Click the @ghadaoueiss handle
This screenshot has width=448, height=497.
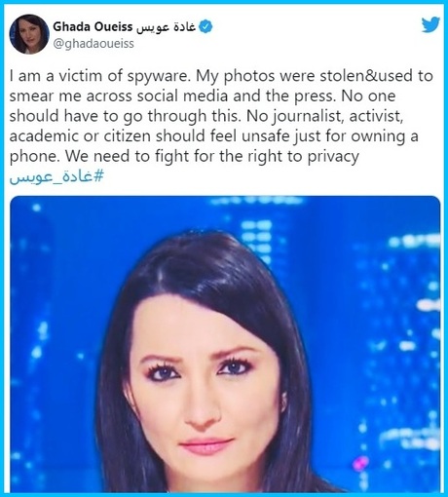(93, 44)
